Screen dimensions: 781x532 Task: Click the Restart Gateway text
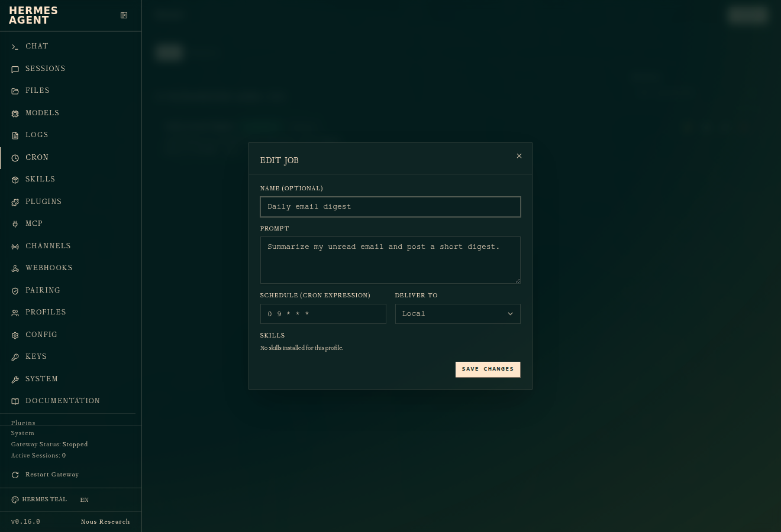[x=52, y=475]
